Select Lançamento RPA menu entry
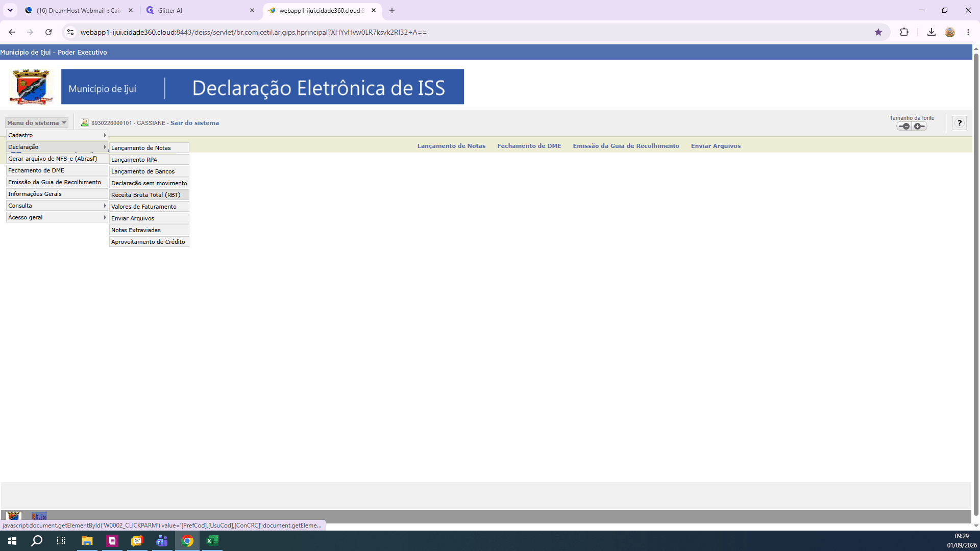This screenshot has height=551, width=980. coord(149,160)
